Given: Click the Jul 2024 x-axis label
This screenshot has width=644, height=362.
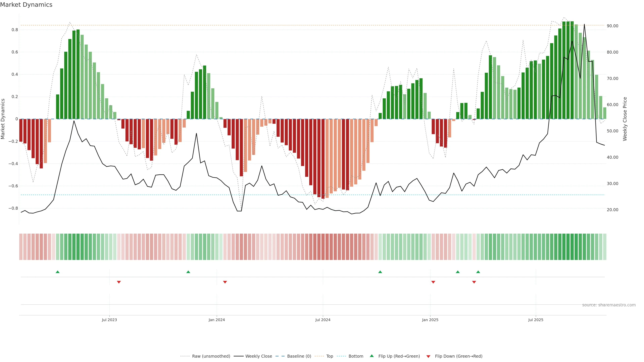Looking at the screenshot, I should click(323, 320).
